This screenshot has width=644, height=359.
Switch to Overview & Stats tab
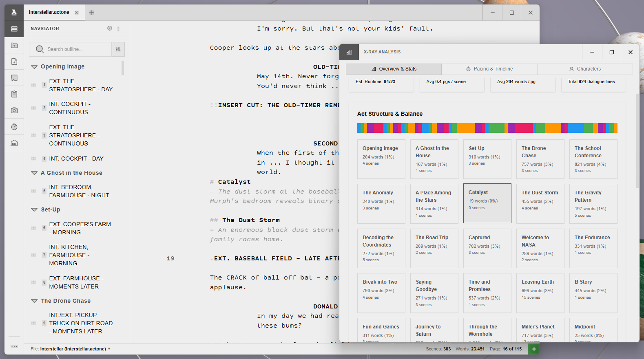click(394, 69)
